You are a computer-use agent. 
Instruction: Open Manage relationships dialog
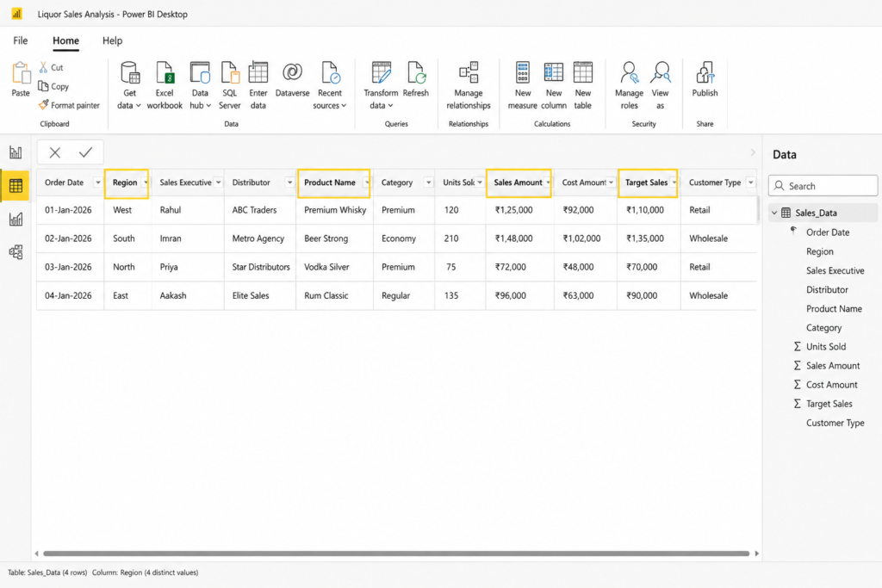[x=469, y=85]
